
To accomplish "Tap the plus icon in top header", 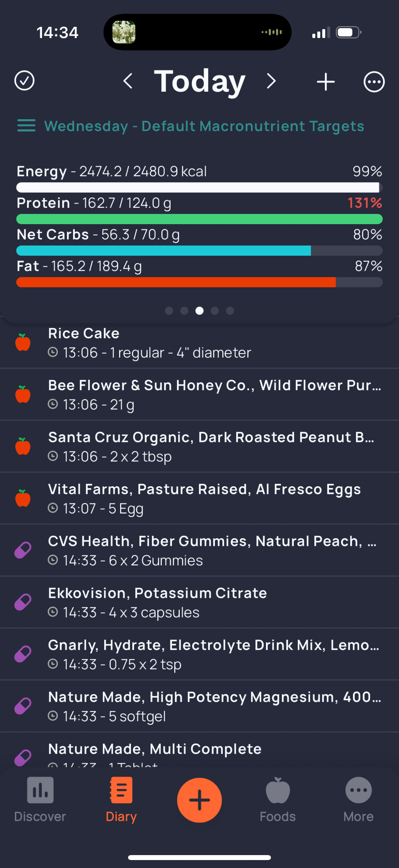I will 326,81.
